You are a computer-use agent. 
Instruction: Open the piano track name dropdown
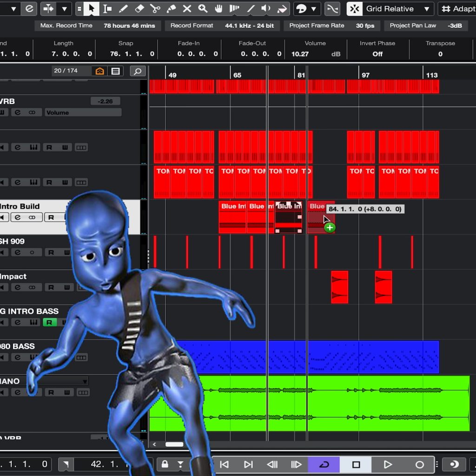(85, 381)
